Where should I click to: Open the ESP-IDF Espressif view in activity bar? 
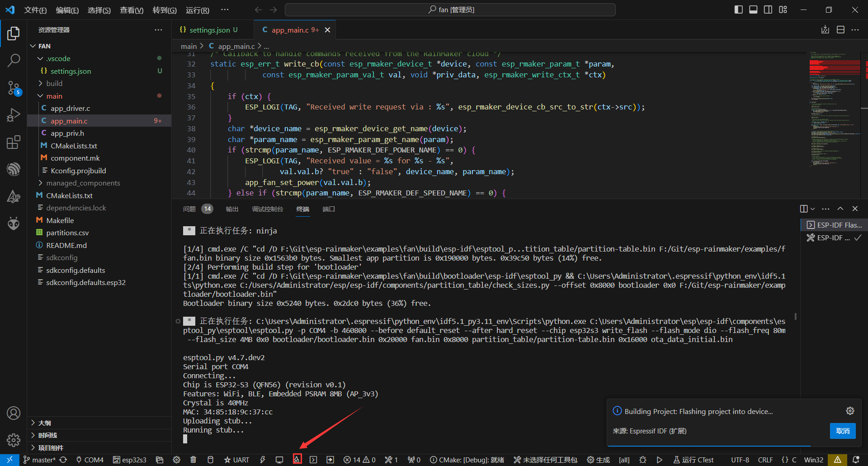tap(14, 169)
